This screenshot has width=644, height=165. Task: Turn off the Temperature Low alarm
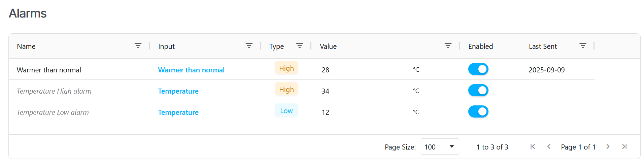[478, 111]
